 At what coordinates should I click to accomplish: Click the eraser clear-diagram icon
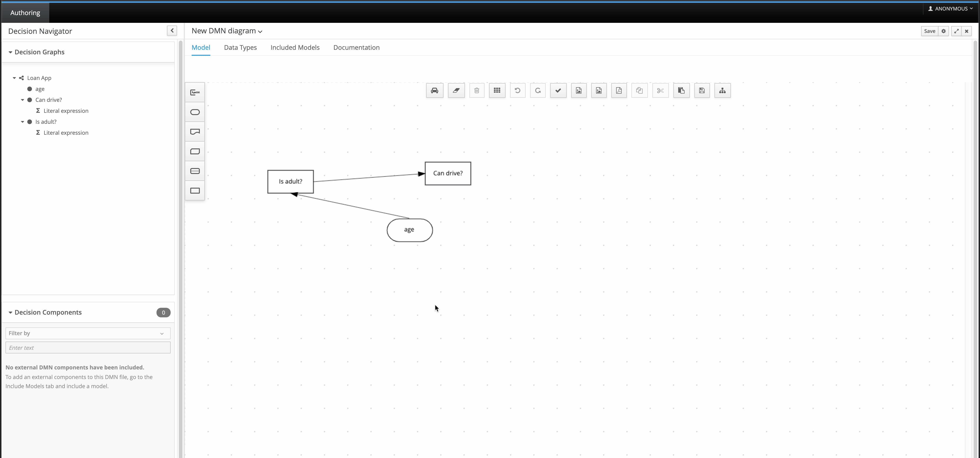(x=456, y=91)
